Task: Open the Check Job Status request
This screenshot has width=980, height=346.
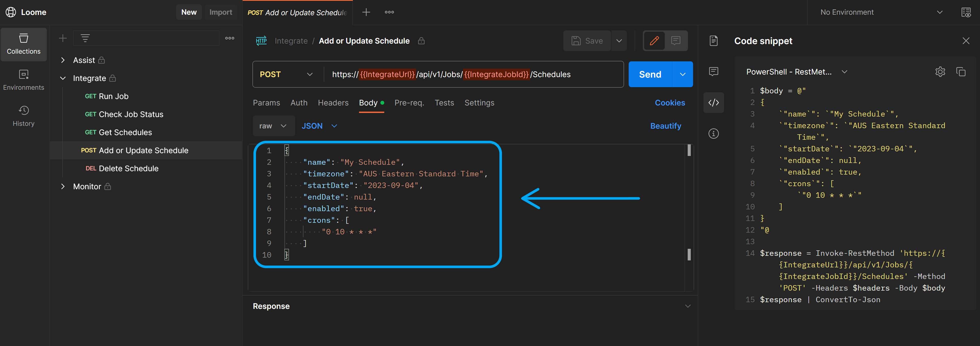Action: click(x=124, y=114)
